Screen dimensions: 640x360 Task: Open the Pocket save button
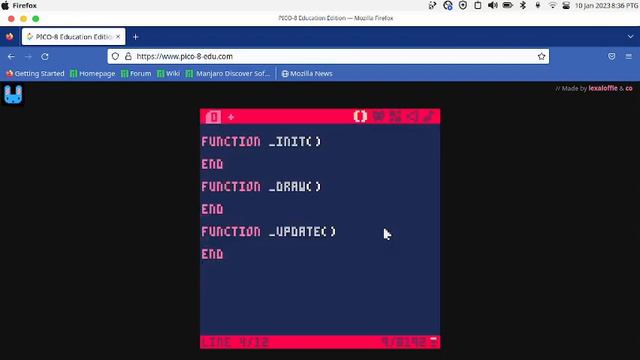(x=611, y=57)
